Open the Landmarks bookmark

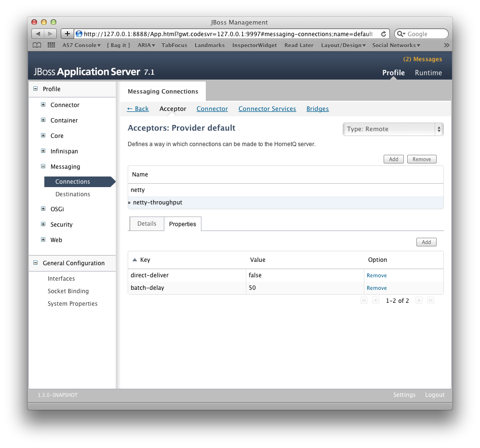pos(210,45)
